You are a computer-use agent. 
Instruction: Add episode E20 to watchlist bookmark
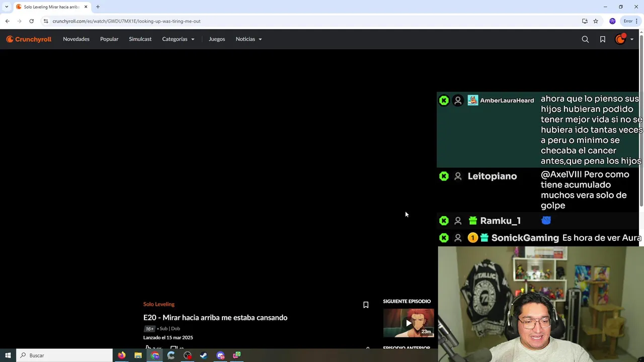(x=366, y=305)
